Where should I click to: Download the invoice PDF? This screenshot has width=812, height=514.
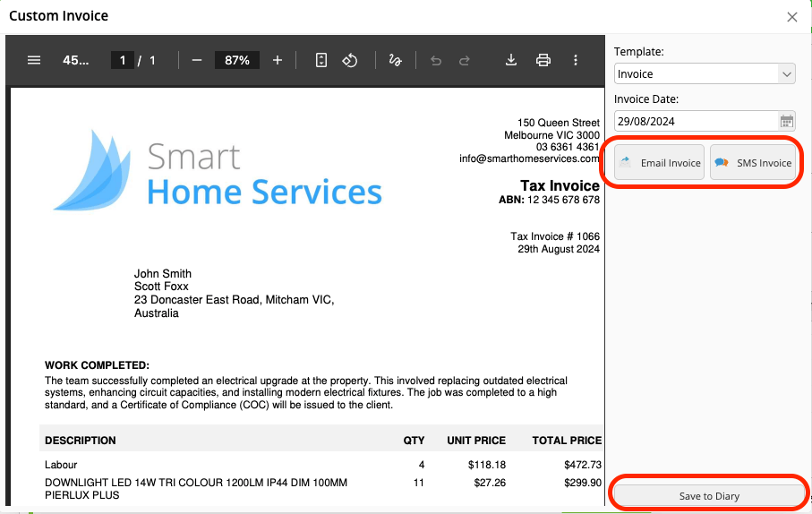pyautogui.click(x=511, y=60)
